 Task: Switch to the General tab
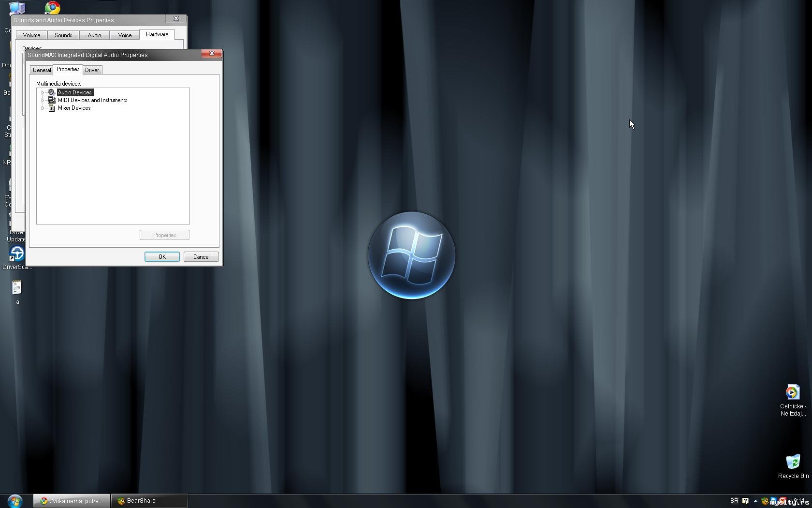[x=42, y=70]
